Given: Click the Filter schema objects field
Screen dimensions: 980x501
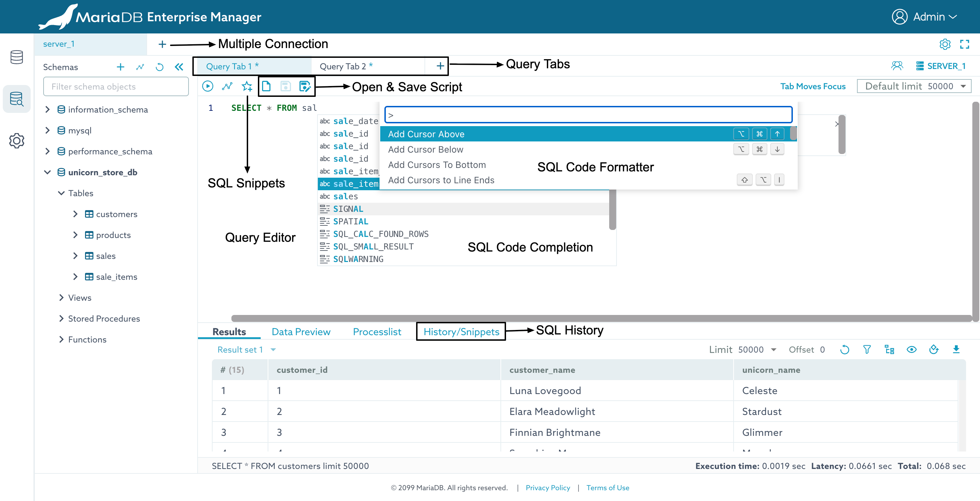Looking at the screenshot, I should [x=116, y=87].
